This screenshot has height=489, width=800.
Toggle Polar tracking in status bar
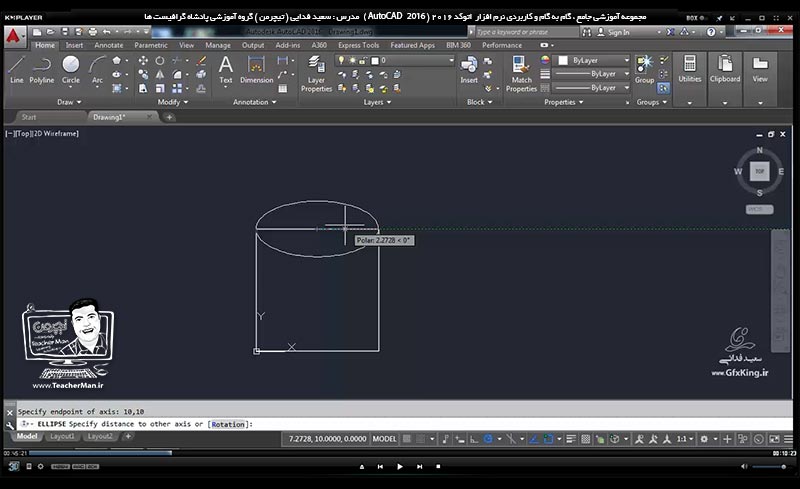(x=488, y=439)
